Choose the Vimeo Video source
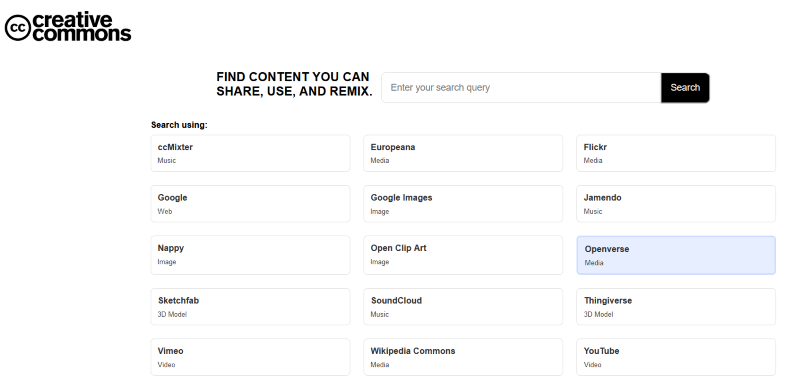Image resolution: width=800 pixels, height=389 pixels. tap(251, 357)
